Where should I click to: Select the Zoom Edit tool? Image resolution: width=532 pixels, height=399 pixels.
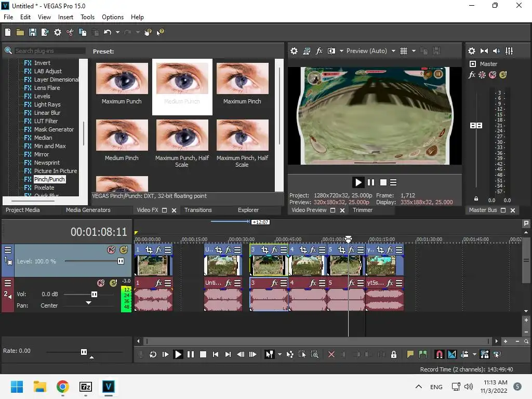click(x=314, y=354)
